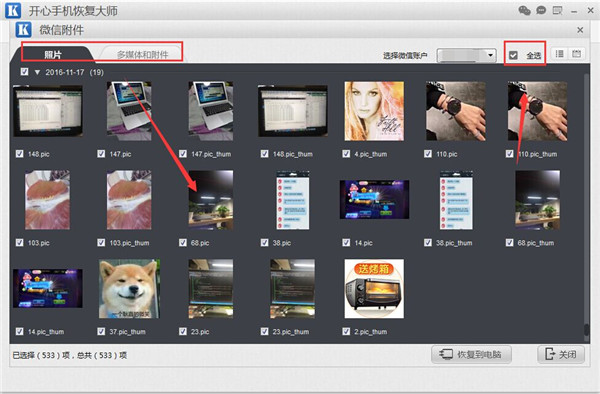Switch to calendar view icon
The height and width of the screenshot is (394, 600).
(x=576, y=54)
